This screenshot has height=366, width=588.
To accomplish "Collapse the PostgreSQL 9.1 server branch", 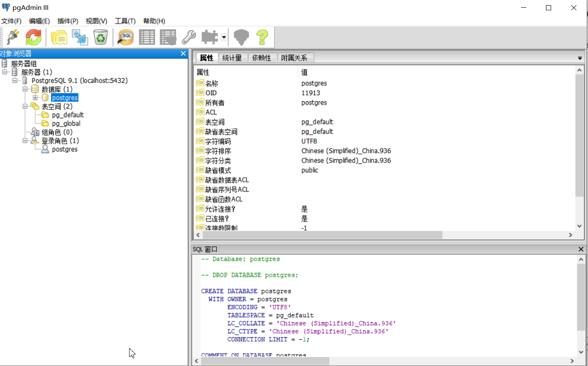I will (15, 81).
